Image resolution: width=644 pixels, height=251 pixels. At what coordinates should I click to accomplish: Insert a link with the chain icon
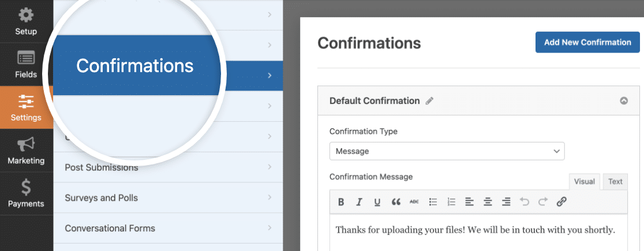[x=561, y=202]
